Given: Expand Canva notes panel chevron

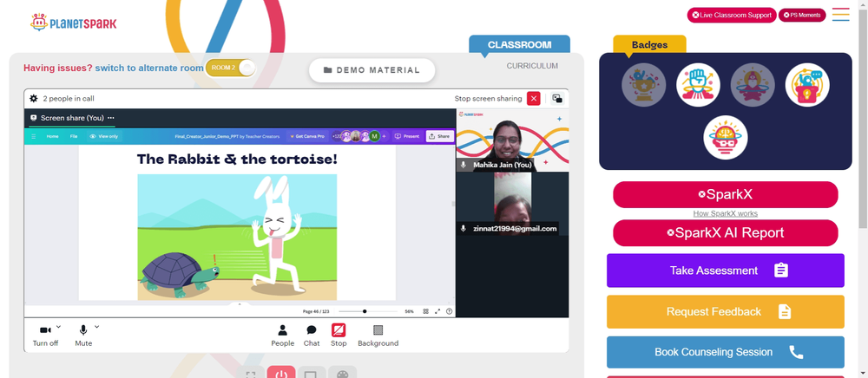Looking at the screenshot, I should (x=240, y=304).
